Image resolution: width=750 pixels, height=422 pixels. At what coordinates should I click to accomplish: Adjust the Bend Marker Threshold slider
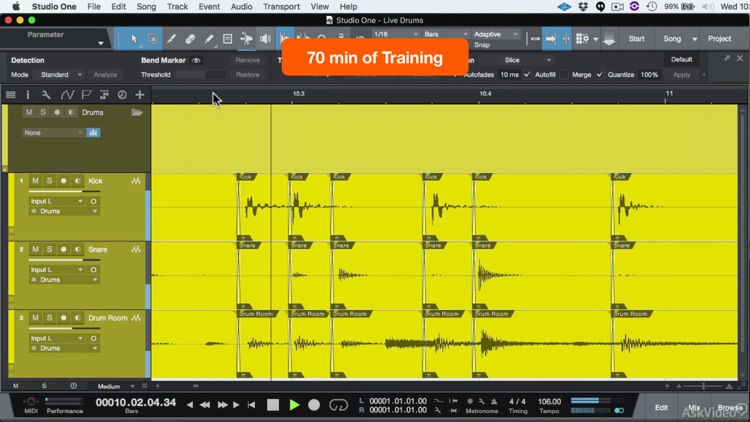tap(200, 75)
